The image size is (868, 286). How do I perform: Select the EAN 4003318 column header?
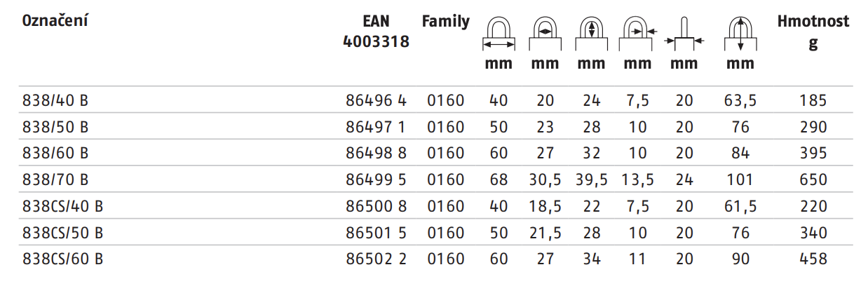377,32
